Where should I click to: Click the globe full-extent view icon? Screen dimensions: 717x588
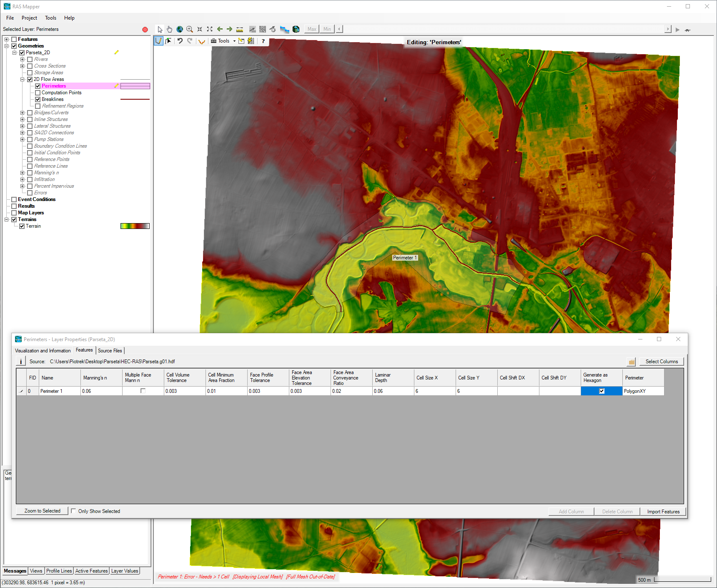point(180,29)
